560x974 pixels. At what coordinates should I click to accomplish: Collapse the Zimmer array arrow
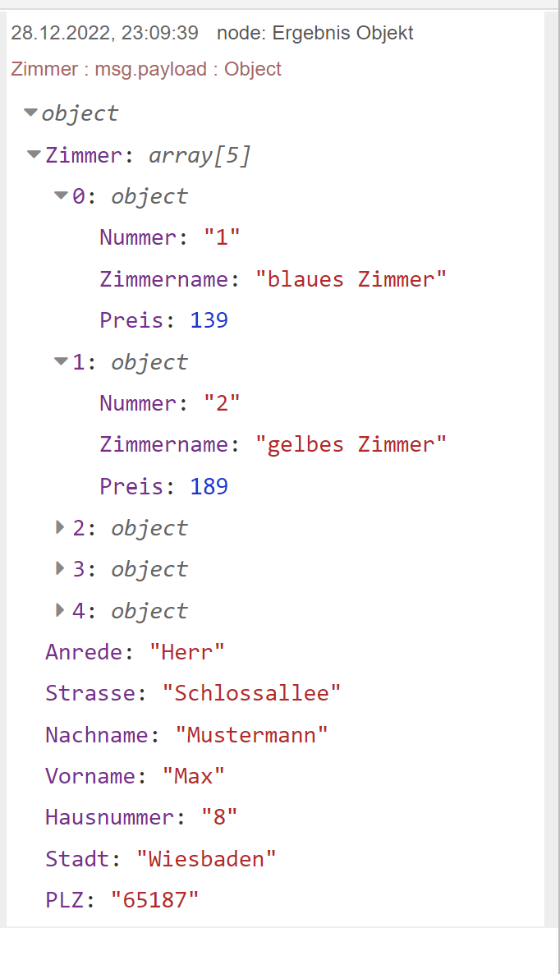[x=34, y=154]
